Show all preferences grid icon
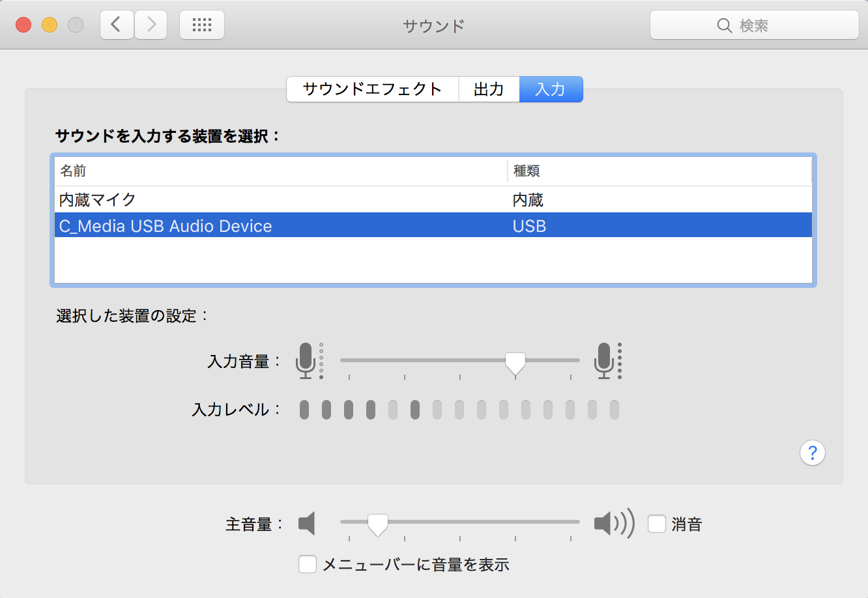The width and height of the screenshot is (868, 598). click(202, 25)
